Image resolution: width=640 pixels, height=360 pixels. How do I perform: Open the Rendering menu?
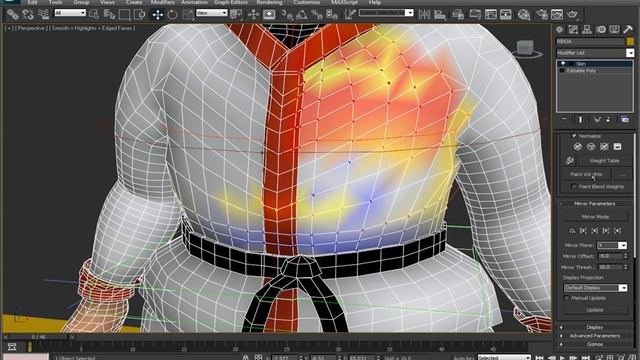[269, 2]
